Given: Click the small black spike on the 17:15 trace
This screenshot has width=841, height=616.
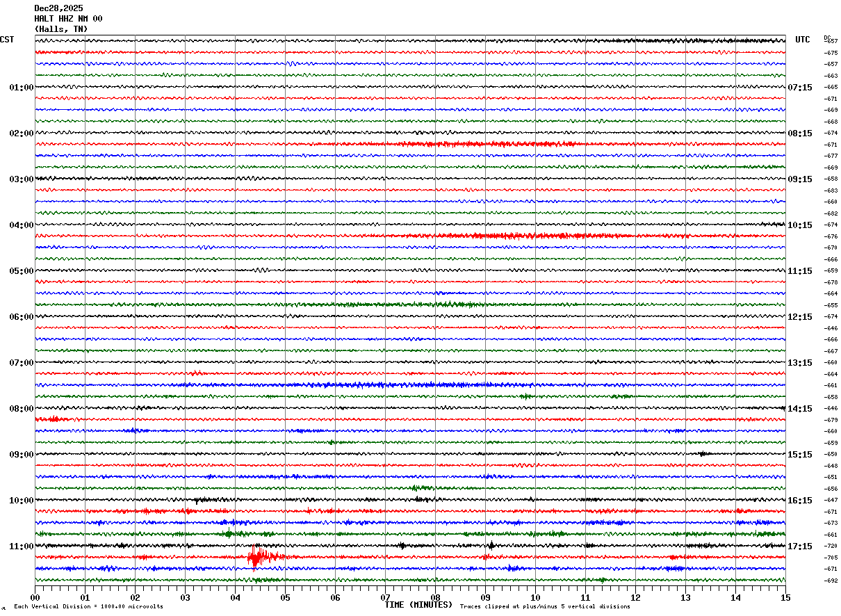Looking at the screenshot, I should [491, 545].
